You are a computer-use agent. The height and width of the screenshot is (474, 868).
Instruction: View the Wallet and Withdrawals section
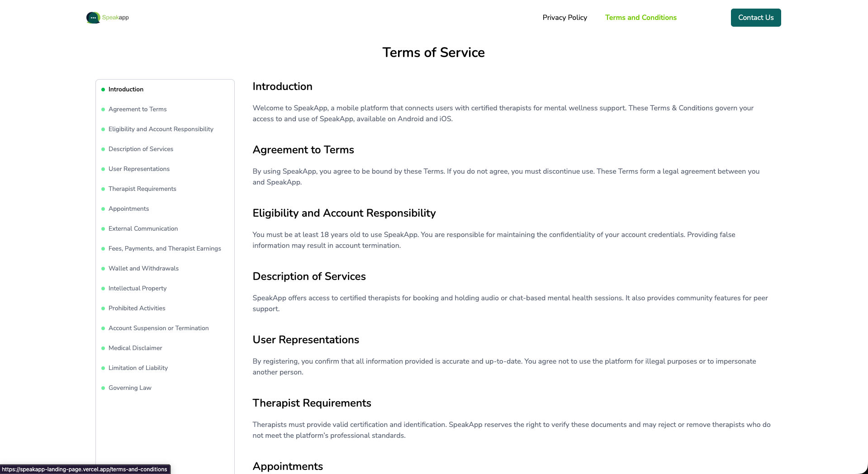pyautogui.click(x=143, y=268)
